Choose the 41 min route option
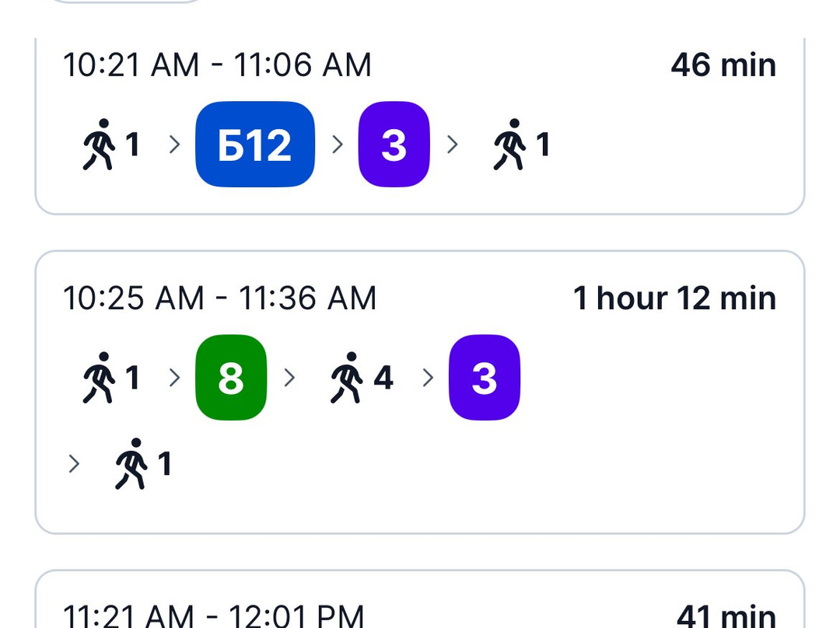The image size is (840, 628). point(726,616)
